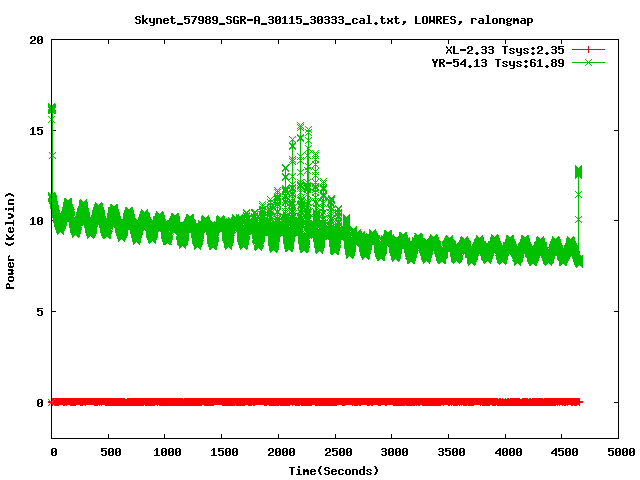Click the y-axis tick label 5
Viewport: 640px width, 480px height.
40,312
